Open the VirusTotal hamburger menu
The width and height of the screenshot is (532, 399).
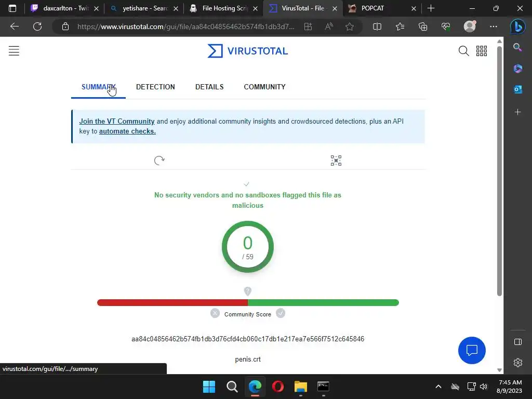coord(14,51)
